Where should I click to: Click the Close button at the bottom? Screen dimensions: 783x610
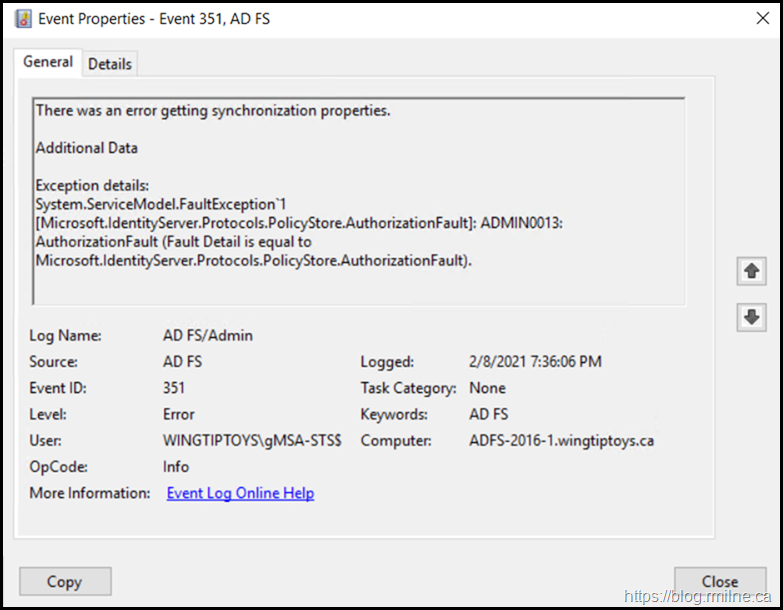[719, 581]
